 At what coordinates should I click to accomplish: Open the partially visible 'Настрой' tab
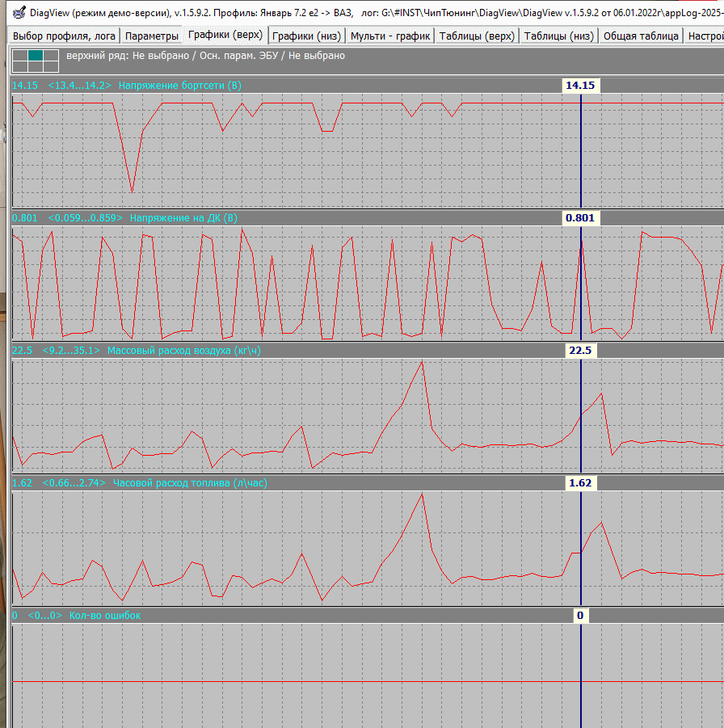[x=705, y=36]
